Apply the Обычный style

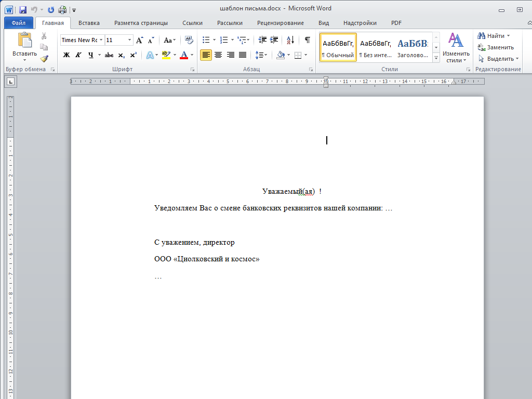point(338,47)
